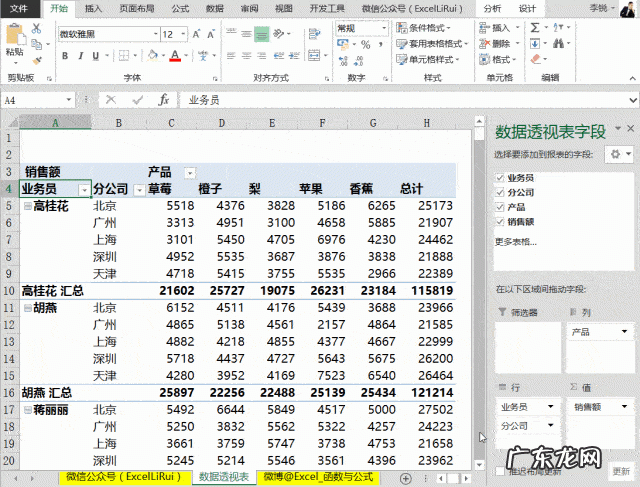Screen dimensions: 640x487
Task: Toggle the 销售额 field checkbox
Action: [499, 221]
